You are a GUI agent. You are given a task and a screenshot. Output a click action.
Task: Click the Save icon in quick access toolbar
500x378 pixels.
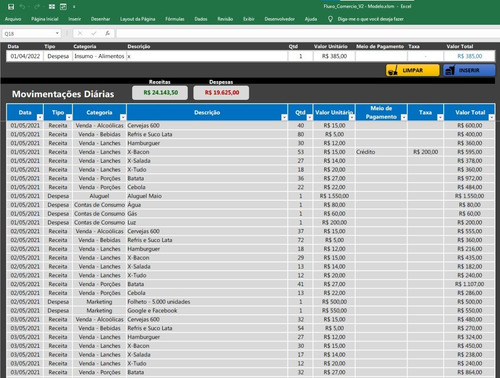pos(11,7)
